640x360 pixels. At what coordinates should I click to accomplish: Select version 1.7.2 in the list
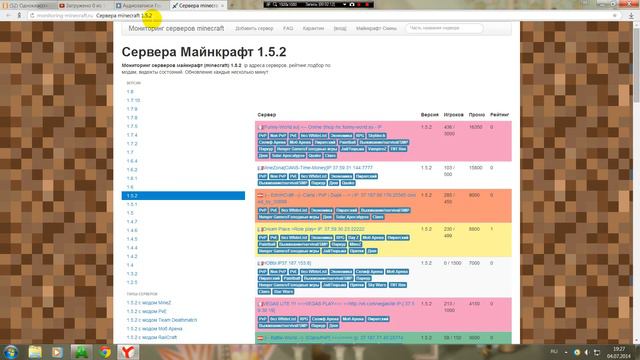tap(132, 144)
